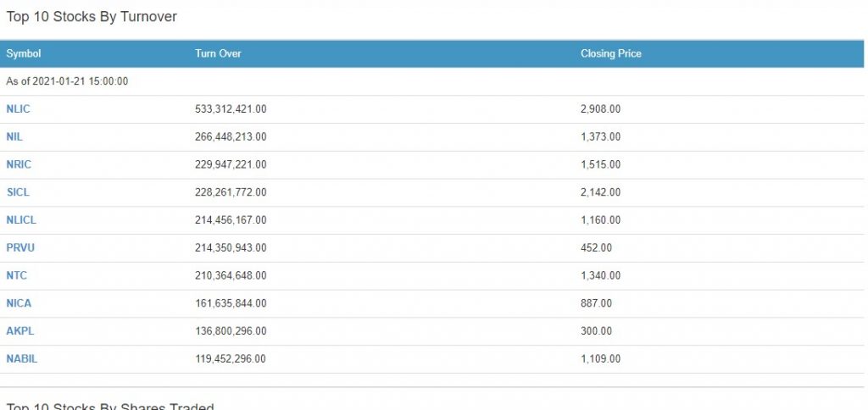Click the Top 10 Stocks By Turnover heading

[x=92, y=17]
